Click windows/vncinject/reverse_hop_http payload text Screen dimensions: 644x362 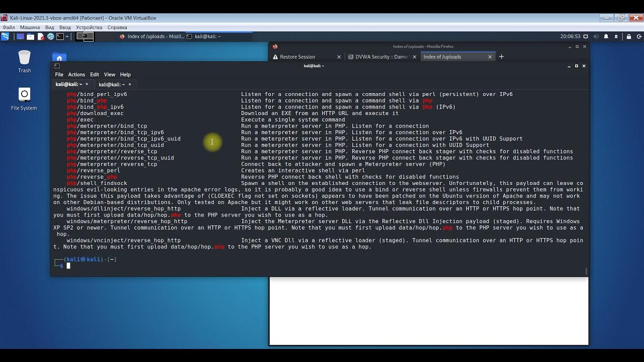point(123,240)
